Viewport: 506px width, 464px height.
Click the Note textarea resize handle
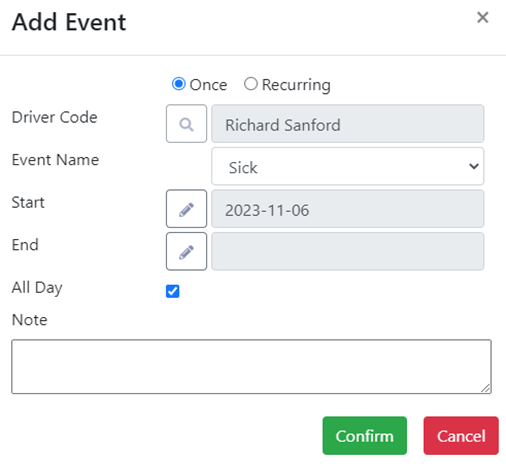486,388
